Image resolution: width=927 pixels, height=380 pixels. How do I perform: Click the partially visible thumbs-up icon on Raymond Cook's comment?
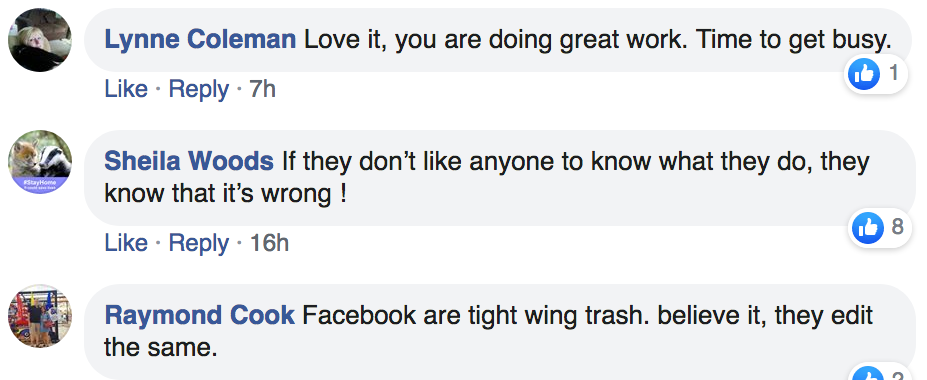869,373
